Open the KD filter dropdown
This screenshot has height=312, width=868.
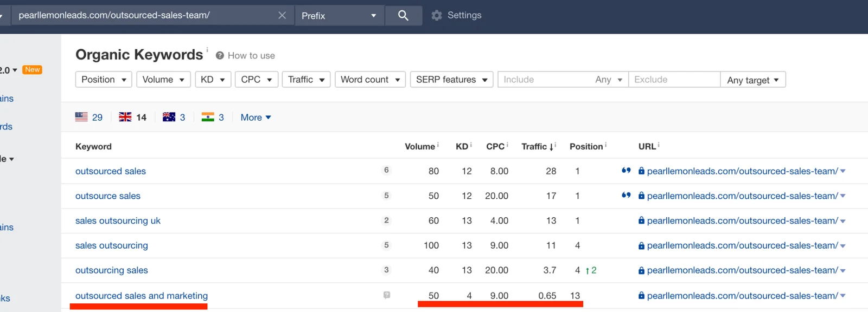point(213,80)
